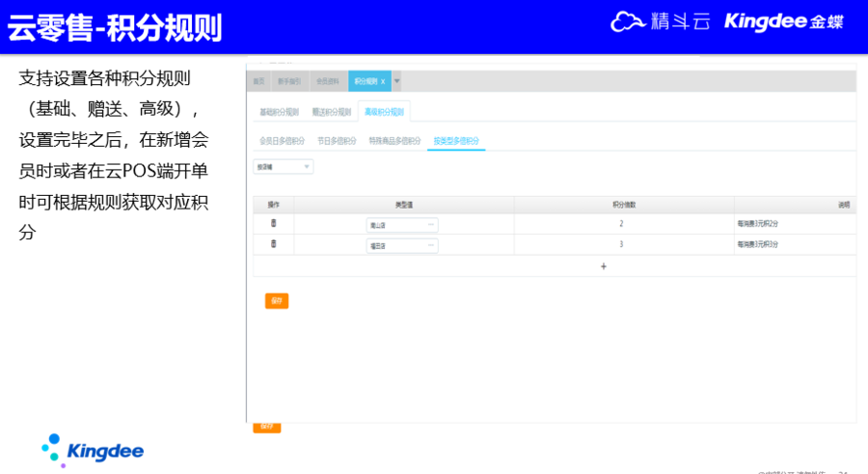
Task: Switch to the 新手指引 tab
Action: click(289, 81)
